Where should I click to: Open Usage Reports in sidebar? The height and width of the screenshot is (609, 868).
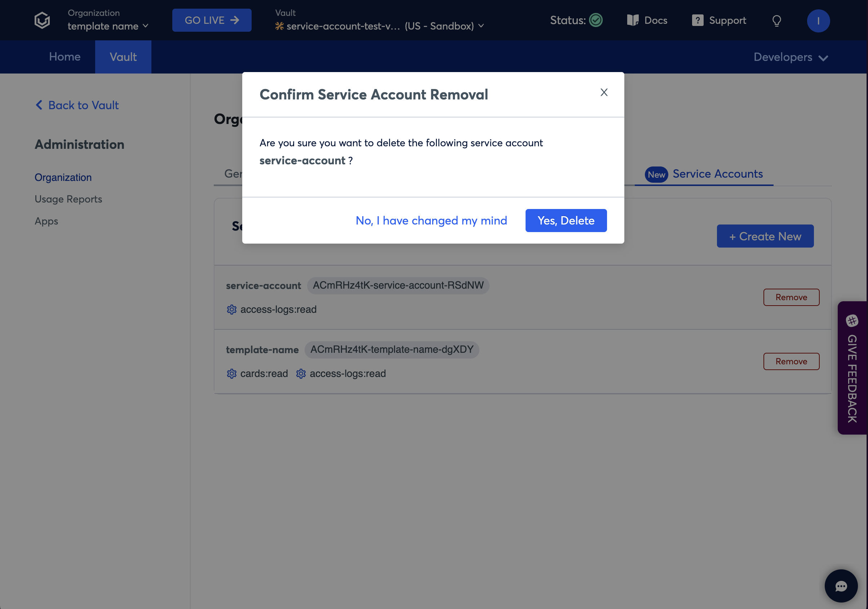[68, 199]
